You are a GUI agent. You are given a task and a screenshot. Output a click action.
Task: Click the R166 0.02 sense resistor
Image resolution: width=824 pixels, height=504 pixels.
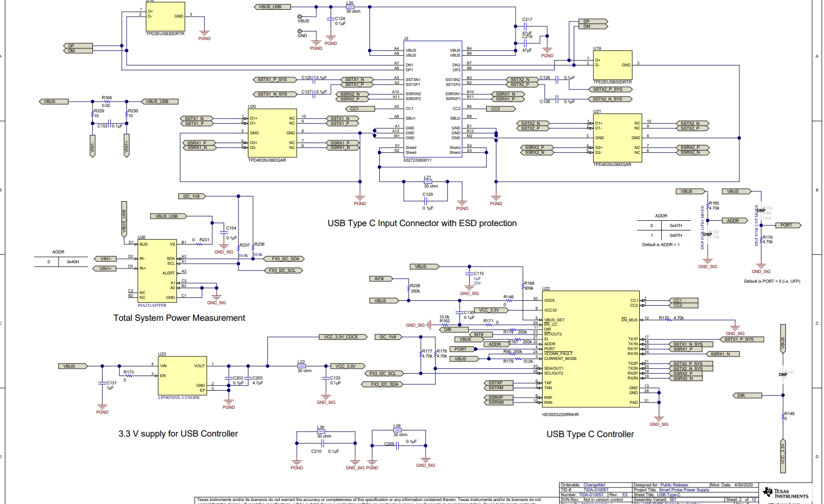point(107,102)
